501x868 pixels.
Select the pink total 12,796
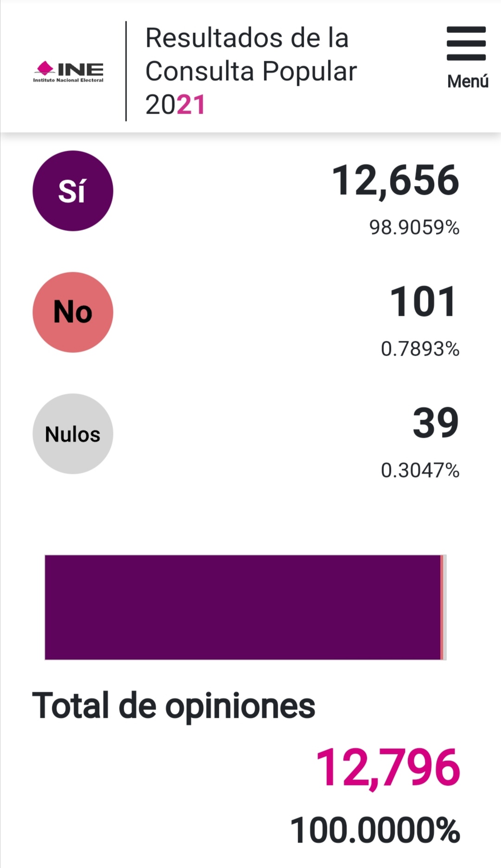coord(388,768)
